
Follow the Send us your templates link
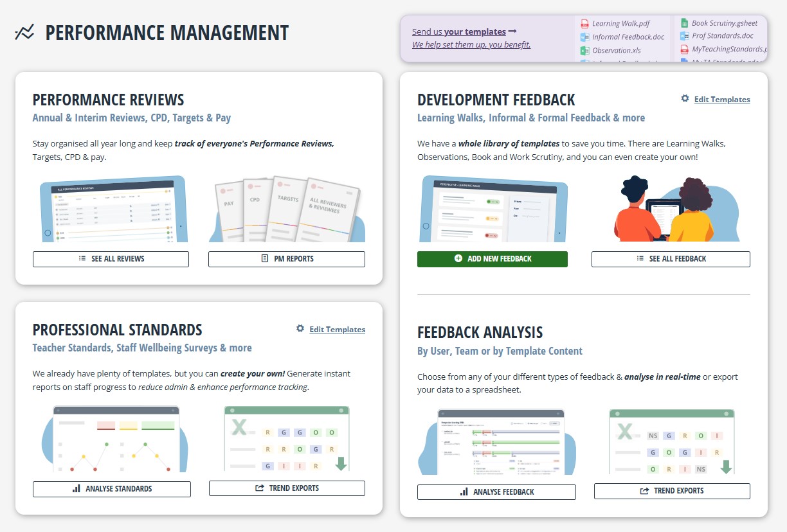coord(464,31)
